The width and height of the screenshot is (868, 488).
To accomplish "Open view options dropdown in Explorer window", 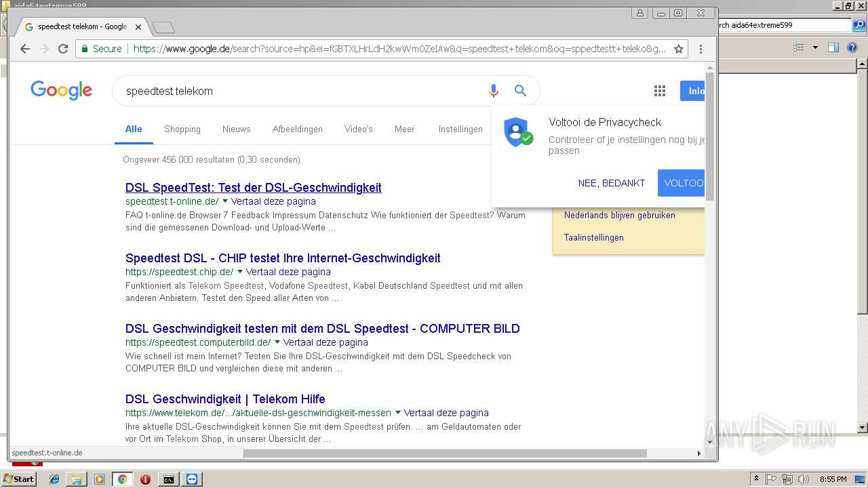I will [x=815, y=47].
